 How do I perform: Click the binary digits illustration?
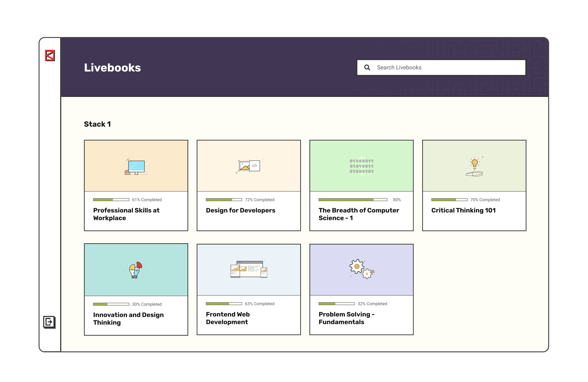(361, 166)
